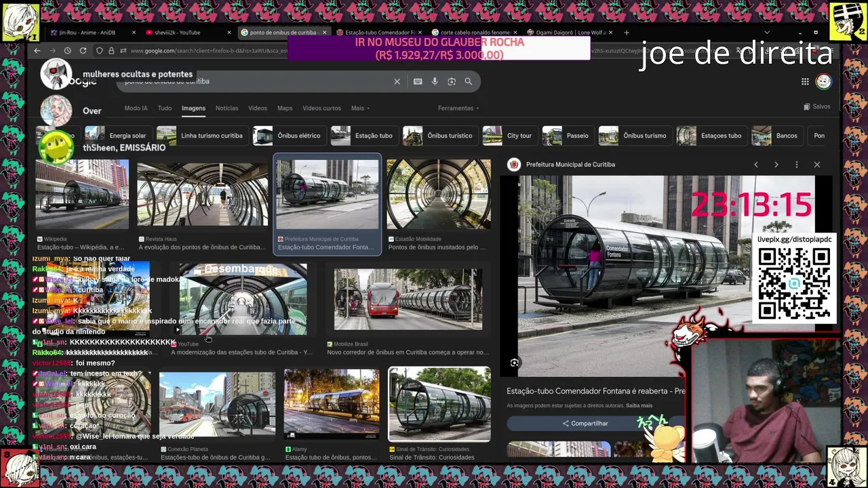
Task: Expand the Mais menu
Action: pyautogui.click(x=360, y=108)
